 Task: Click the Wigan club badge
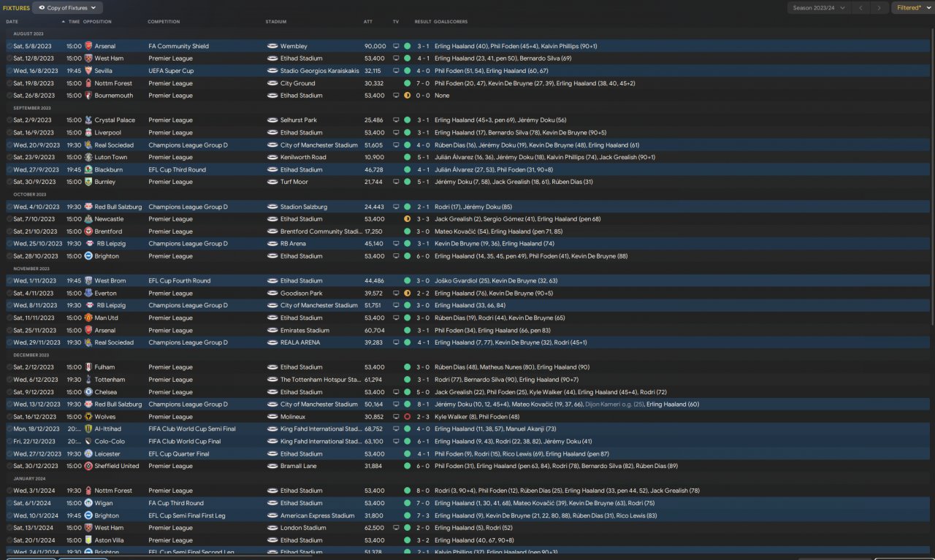[x=88, y=503]
